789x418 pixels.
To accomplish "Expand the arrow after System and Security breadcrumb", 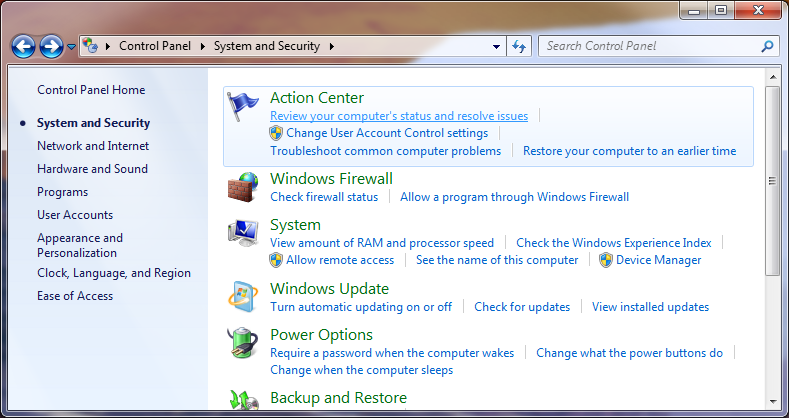I will (332, 46).
